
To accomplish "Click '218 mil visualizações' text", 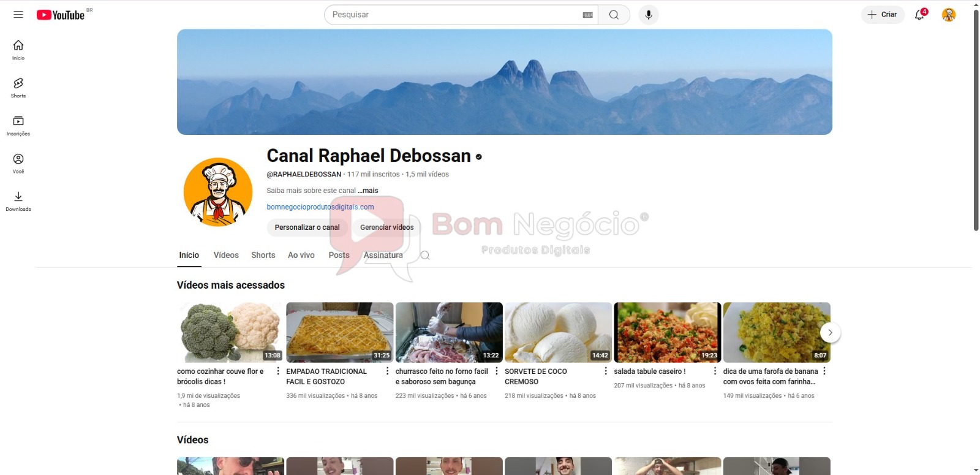I will click(534, 396).
